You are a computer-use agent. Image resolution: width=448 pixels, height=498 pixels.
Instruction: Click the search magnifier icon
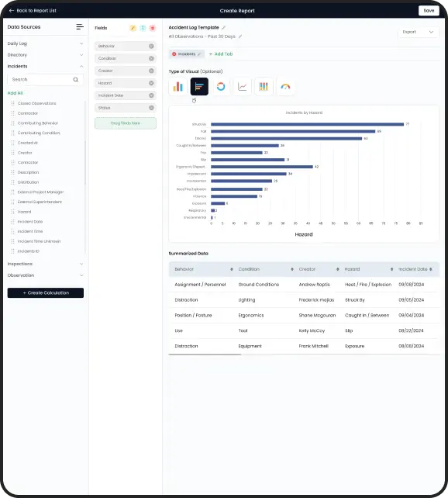tap(76, 79)
